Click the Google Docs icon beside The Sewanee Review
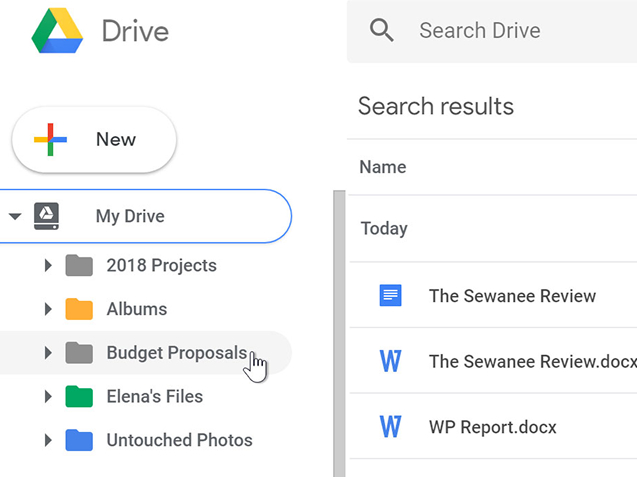 click(390, 295)
